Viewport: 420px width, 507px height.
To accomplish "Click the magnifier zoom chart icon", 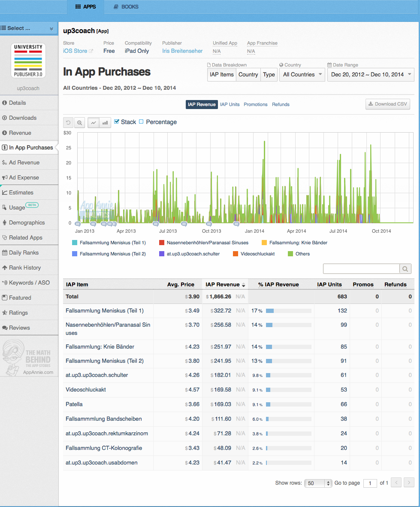I will 79,122.
